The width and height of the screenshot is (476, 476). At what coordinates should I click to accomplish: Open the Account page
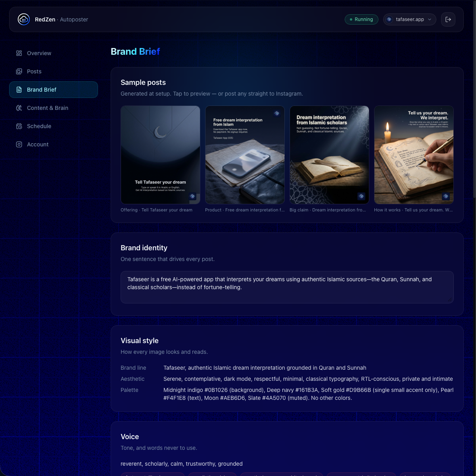(x=54, y=144)
